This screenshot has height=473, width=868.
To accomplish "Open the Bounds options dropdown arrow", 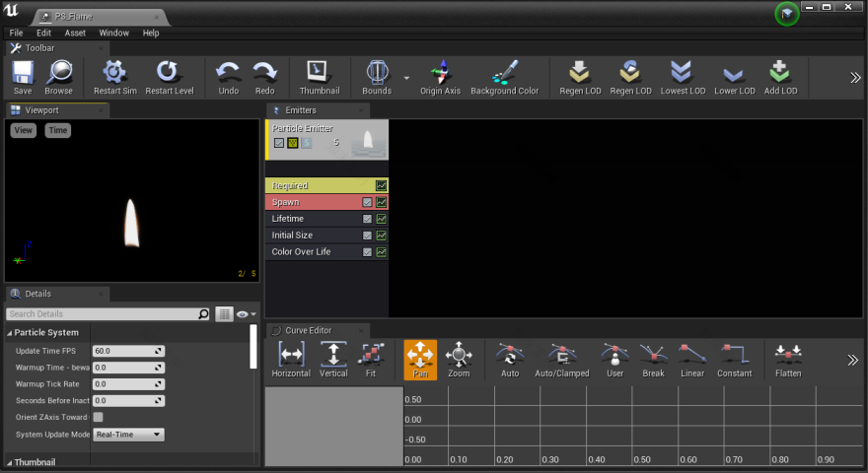I will point(406,77).
